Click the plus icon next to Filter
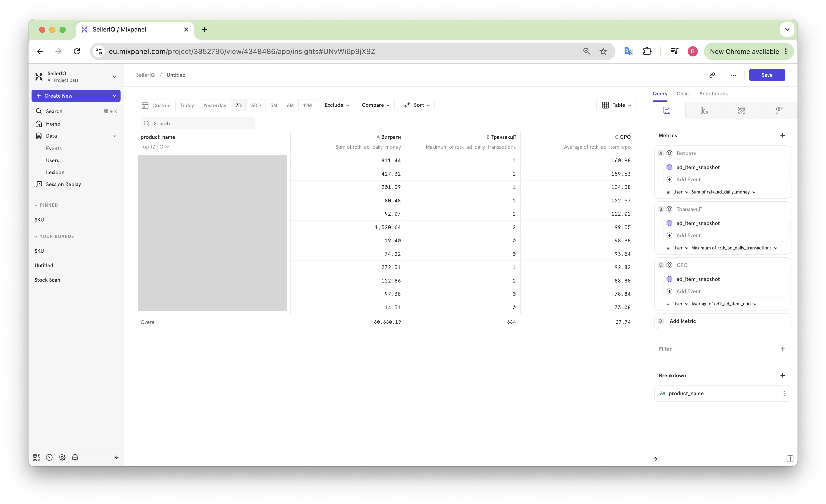This screenshot has height=504, width=826. pyautogui.click(x=783, y=349)
